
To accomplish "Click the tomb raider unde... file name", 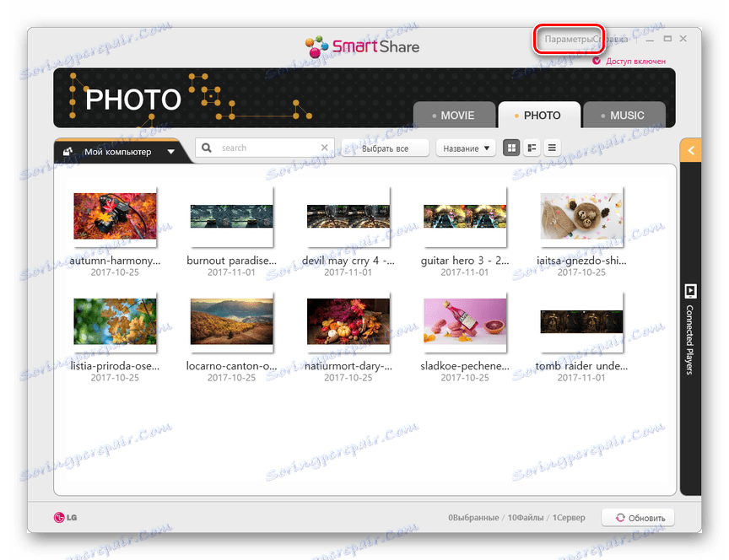I will pyautogui.click(x=581, y=366).
